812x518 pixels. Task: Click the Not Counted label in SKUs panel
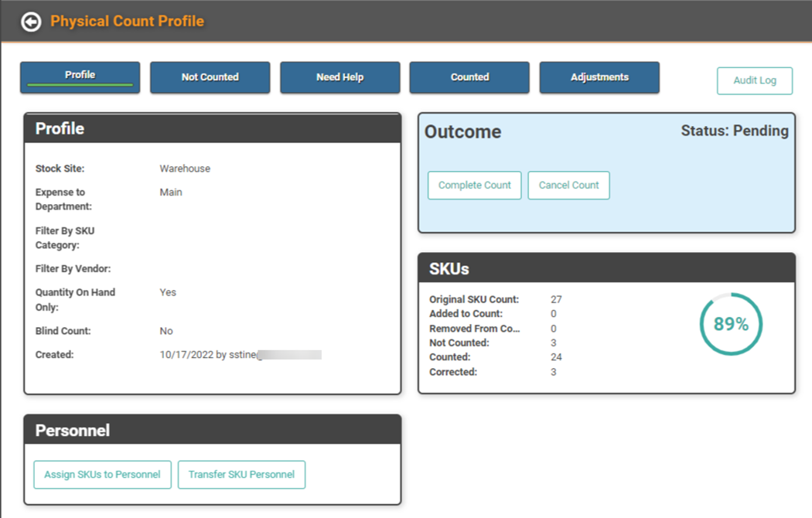459,342
